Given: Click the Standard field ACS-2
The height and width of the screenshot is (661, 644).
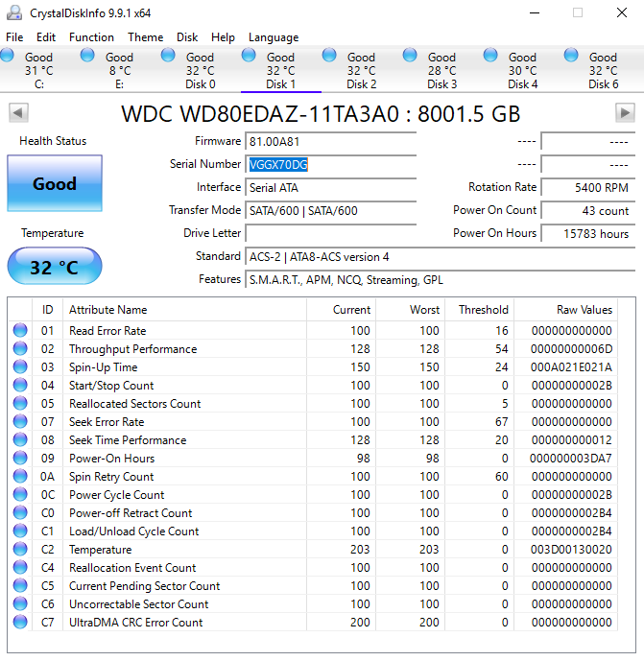Looking at the screenshot, I should click(x=441, y=256).
